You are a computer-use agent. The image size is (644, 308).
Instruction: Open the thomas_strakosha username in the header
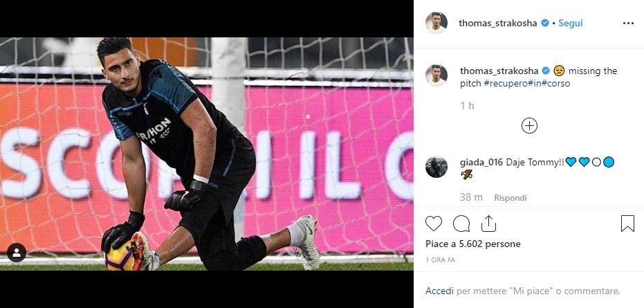point(498,23)
